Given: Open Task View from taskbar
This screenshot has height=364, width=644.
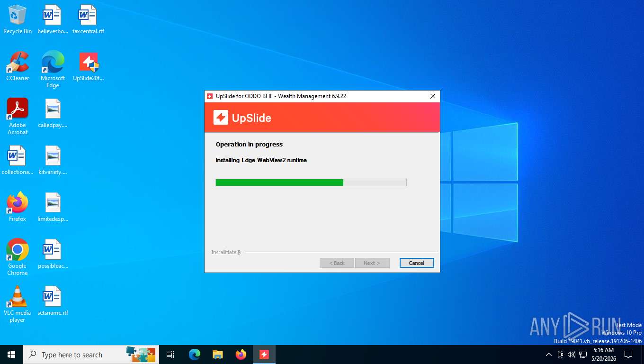Looking at the screenshot, I should click(170, 355).
